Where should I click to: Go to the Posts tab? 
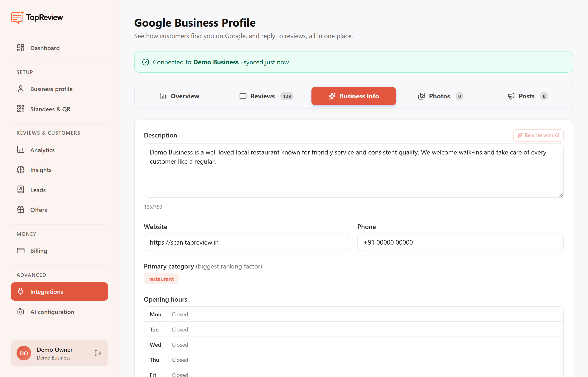[528, 96]
